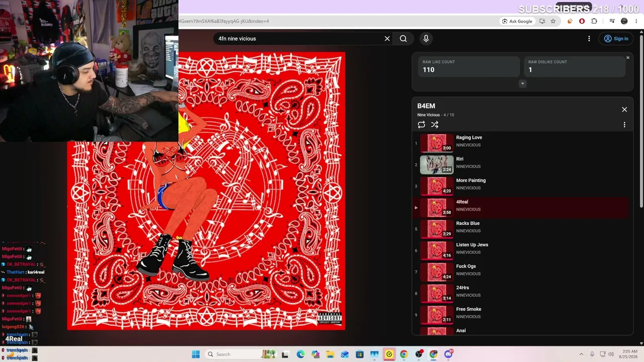Click the album art video player

tap(206, 191)
